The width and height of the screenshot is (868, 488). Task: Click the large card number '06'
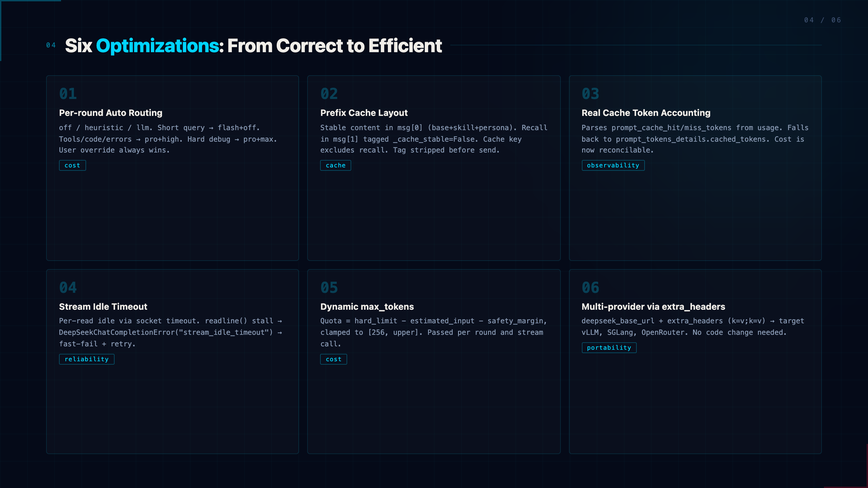590,287
